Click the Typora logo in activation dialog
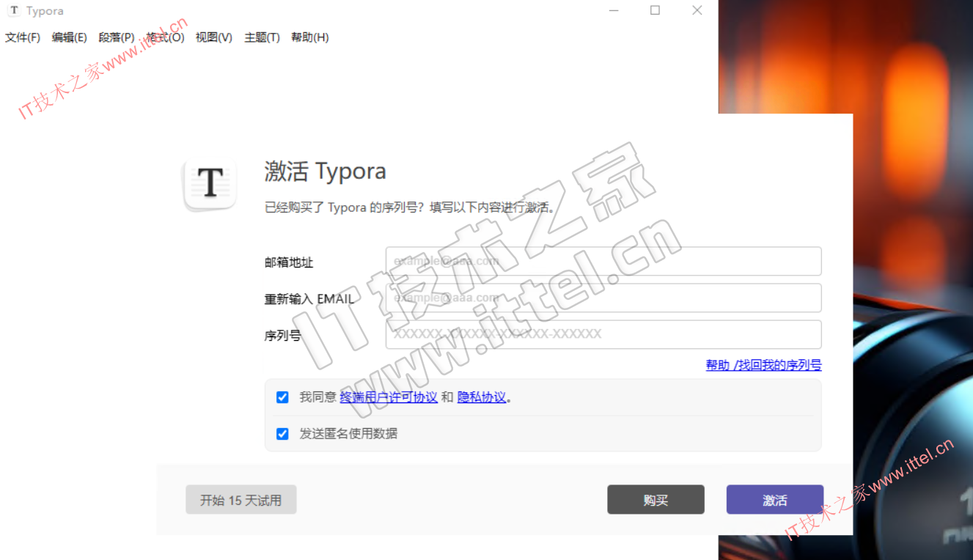This screenshot has height=560, width=973. [x=210, y=183]
